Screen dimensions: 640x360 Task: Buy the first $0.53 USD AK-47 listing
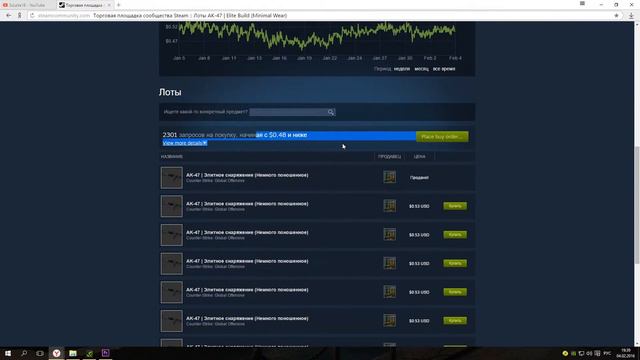455,206
